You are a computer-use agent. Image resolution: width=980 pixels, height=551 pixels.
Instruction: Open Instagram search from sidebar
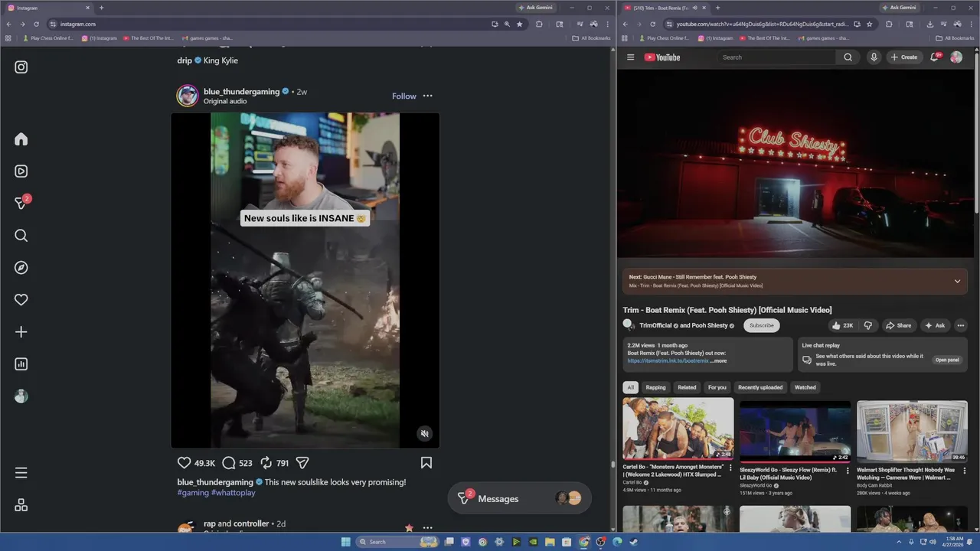point(21,236)
